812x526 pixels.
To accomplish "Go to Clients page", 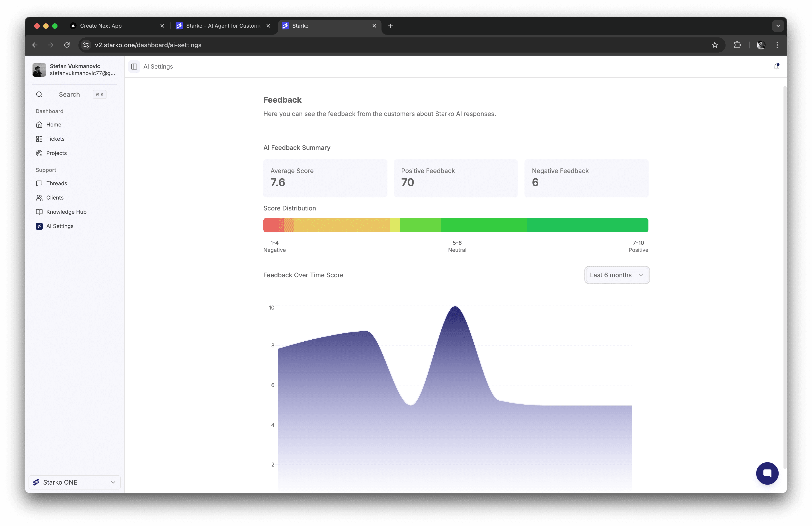I will 55,198.
